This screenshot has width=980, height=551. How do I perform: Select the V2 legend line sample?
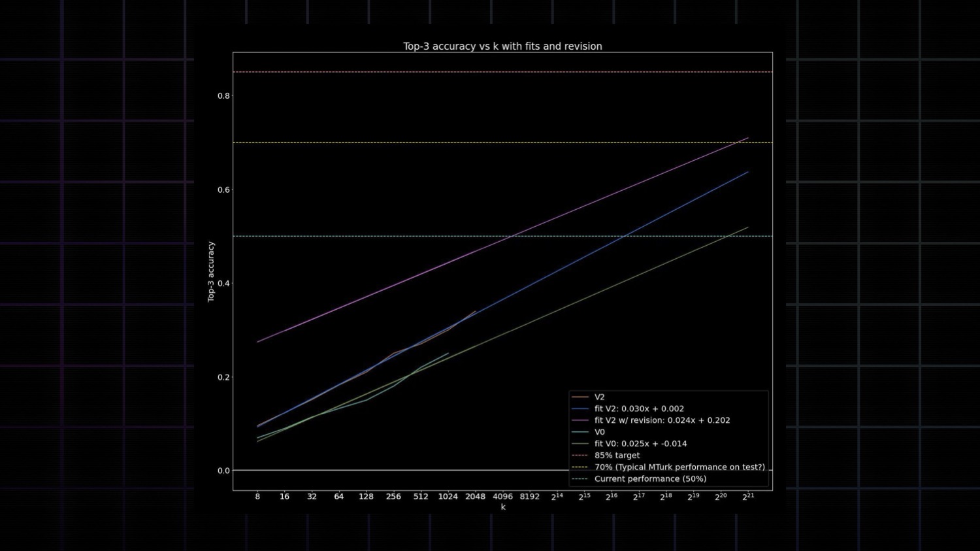point(580,397)
